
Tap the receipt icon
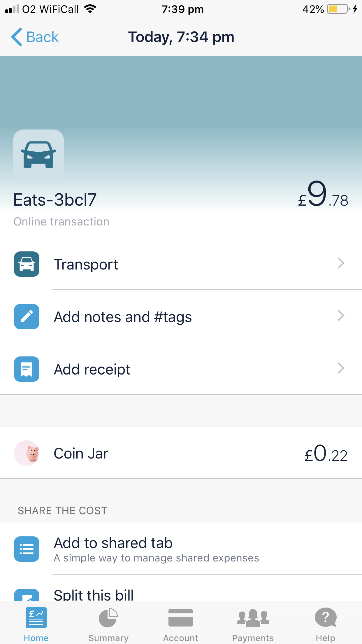coord(27,369)
